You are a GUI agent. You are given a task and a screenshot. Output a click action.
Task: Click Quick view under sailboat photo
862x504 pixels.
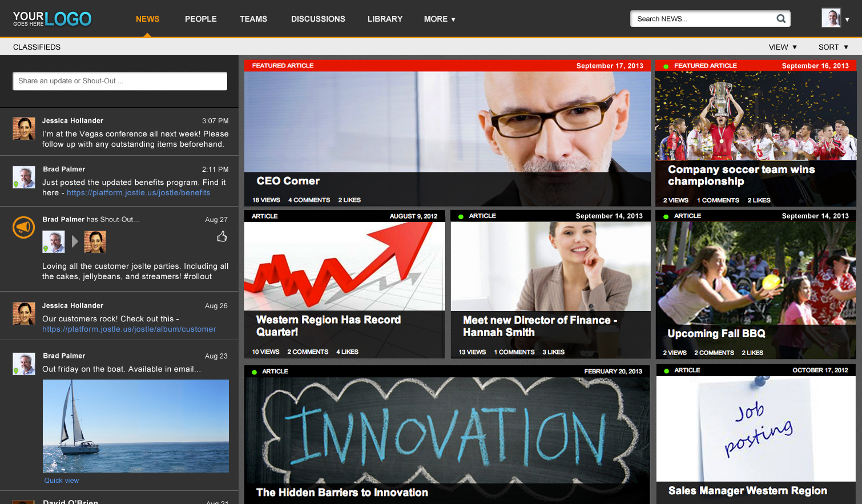(x=62, y=481)
